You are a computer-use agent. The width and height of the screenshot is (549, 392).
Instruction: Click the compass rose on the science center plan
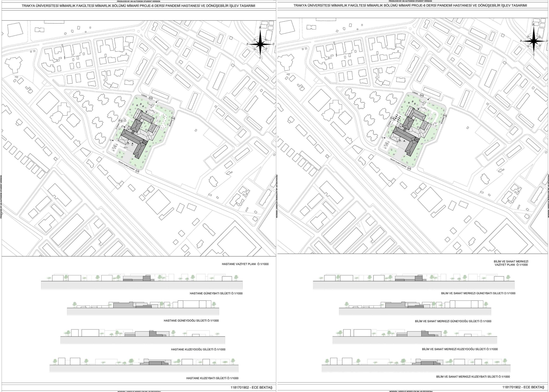[534, 41]
